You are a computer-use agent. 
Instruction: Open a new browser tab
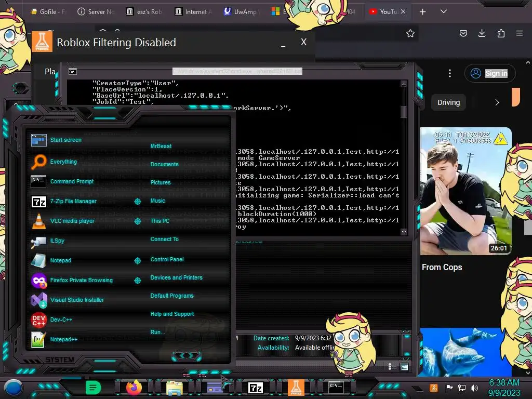(x=423, y=12)
